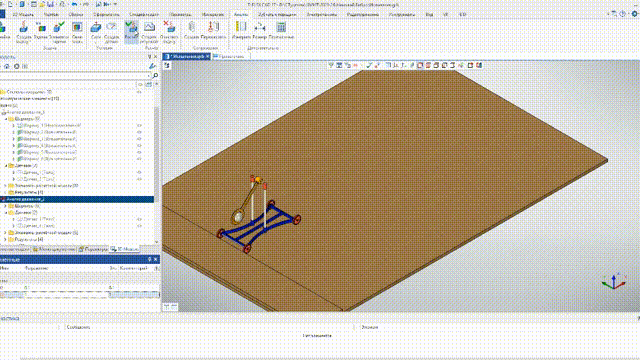Expand the Шарниры folder under Анализ движения_1
The image size is (640, 360).
(x=6, y=206)
